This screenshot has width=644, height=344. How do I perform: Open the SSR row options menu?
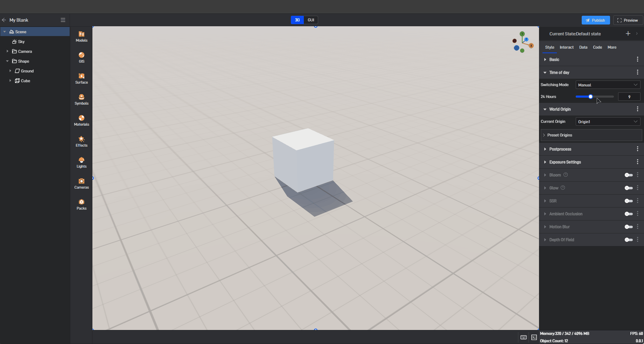[637, 201]
